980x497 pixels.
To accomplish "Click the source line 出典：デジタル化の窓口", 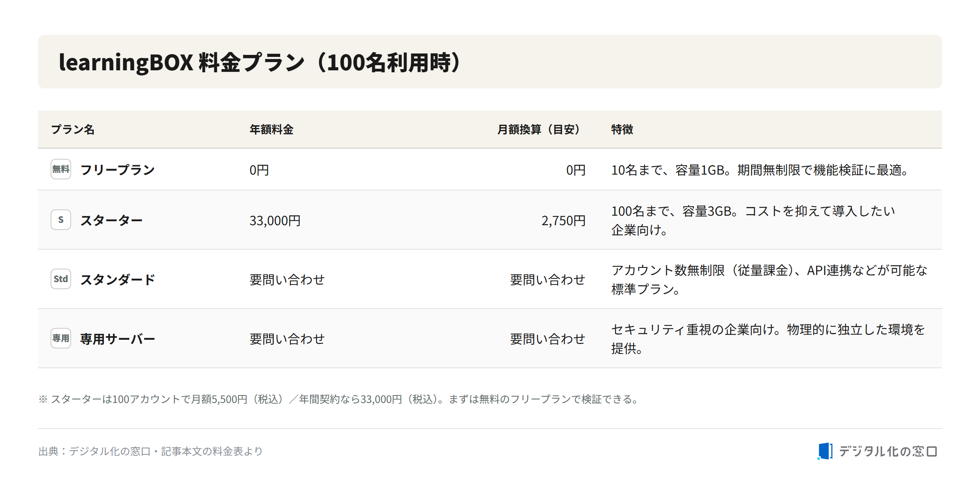I will [x=151, y=451].
